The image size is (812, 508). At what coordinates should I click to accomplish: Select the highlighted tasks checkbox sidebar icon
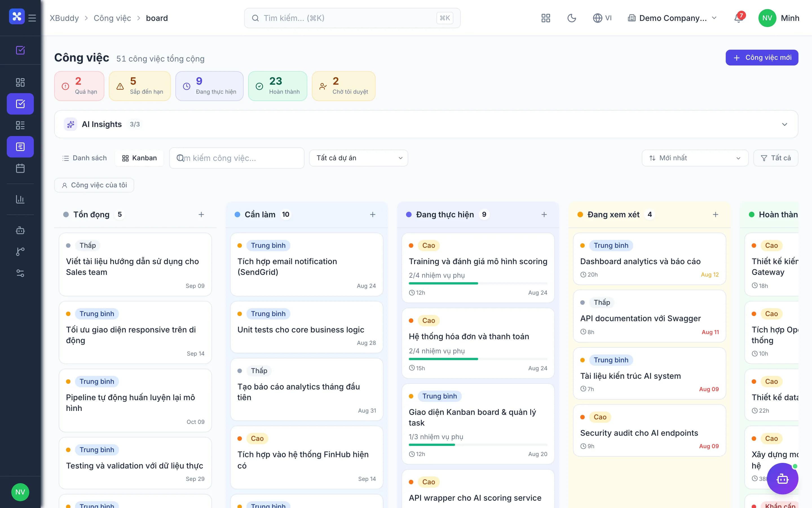click(20, 104)
